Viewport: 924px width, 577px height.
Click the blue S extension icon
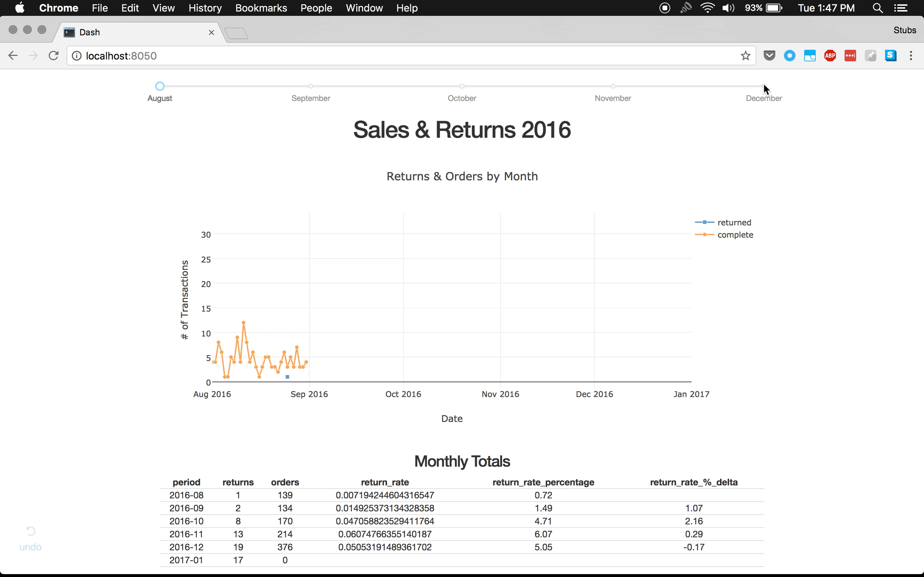click(x=890, y=56)
